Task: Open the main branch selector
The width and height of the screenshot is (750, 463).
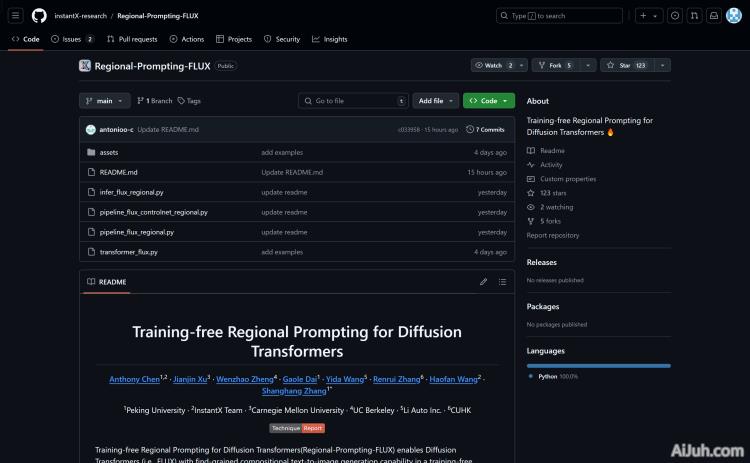Action: pyautogui.click(x=104, y=101)
